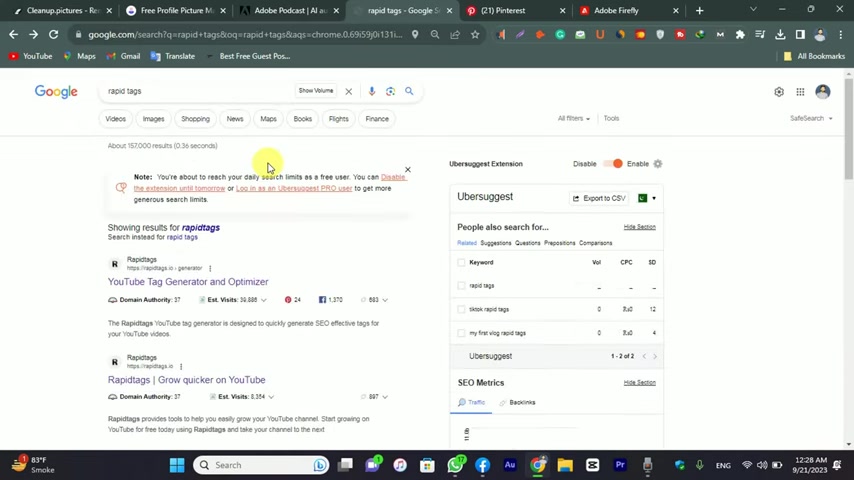Viewport: 854px width, 480px height.
Task: Expand the 683 backlinks dropdown
Action: 385,300
